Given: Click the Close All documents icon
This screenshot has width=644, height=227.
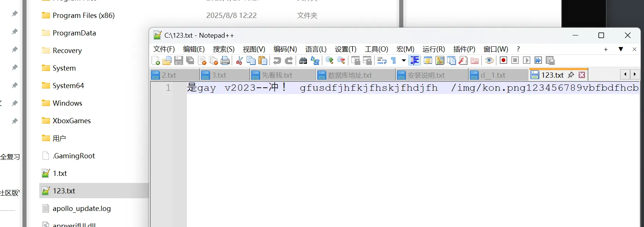Looking at the screenshot, I should 214,60.
